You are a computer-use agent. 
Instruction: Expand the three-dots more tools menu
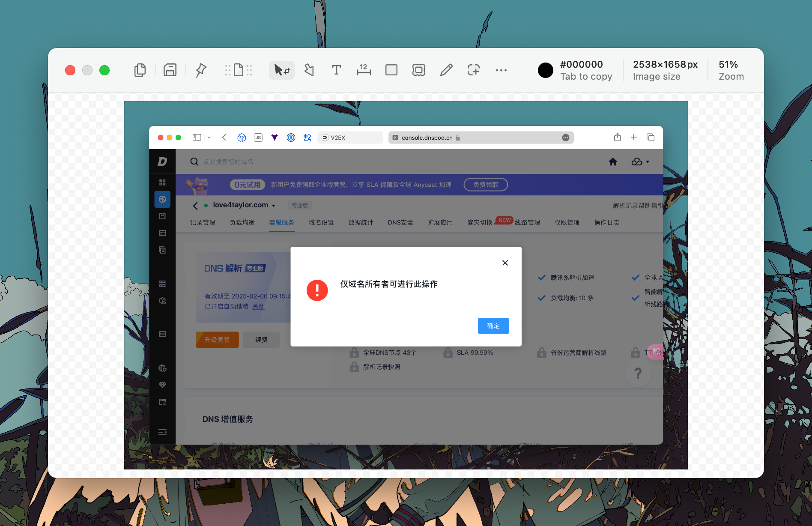pyautogui.click(x=501, y=70)
